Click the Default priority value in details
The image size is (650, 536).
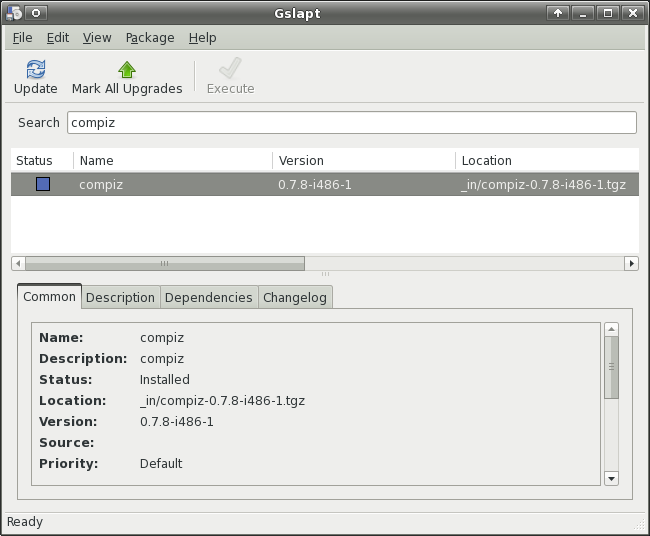[161, 463]
